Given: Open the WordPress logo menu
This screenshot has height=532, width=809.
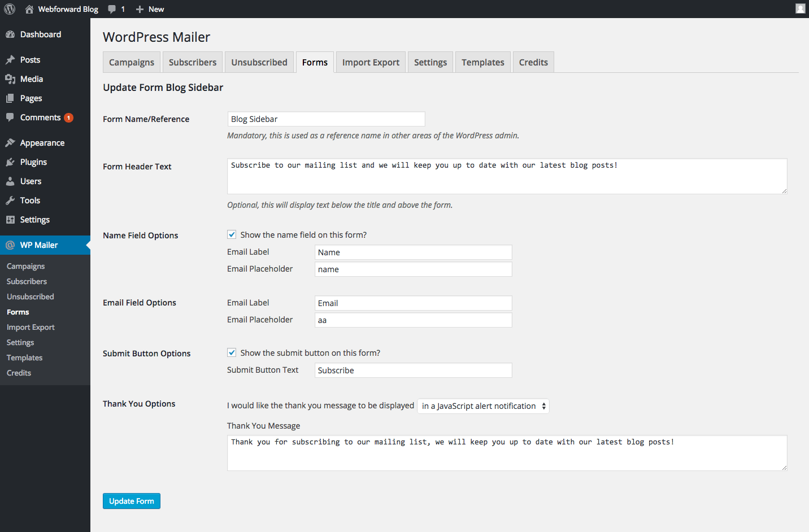Looking at the screenshot, I should [10, 9].
